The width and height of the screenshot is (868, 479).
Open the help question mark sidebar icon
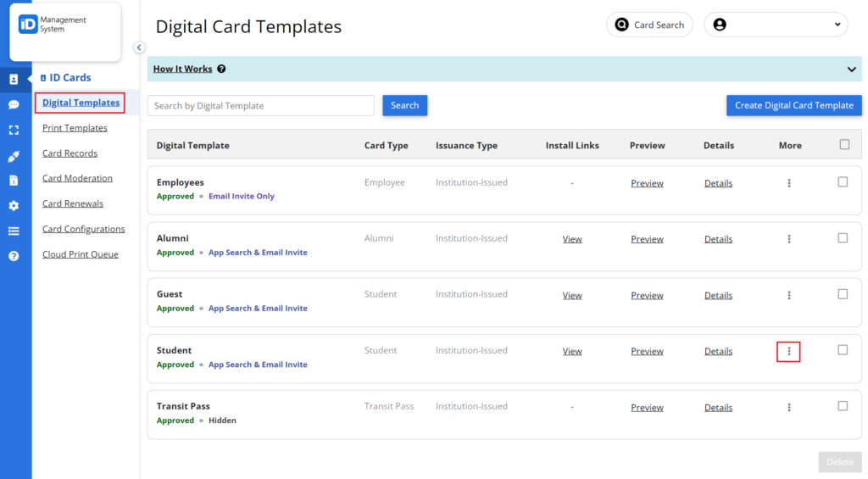tap(14, 256)
